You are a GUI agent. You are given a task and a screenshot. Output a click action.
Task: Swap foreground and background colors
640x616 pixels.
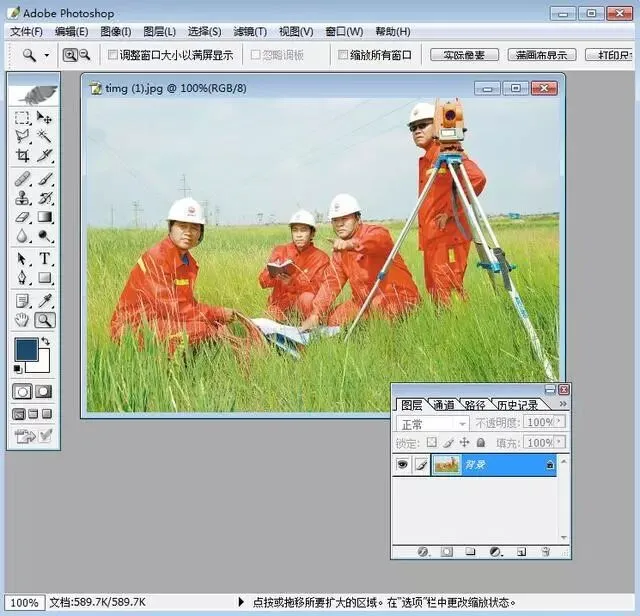click(x=46, y=341)
